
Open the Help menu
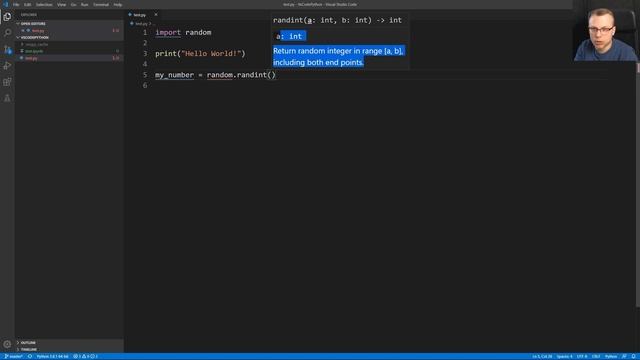[118, 4]
